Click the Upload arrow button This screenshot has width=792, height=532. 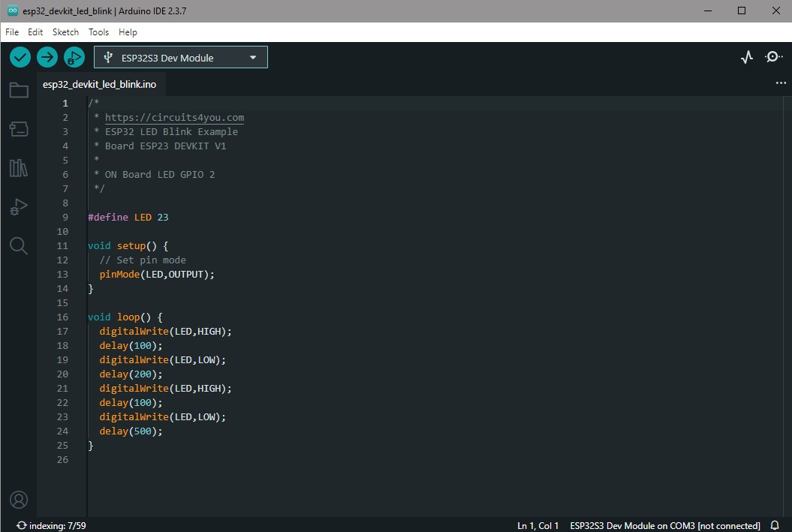tap(47, 57)
